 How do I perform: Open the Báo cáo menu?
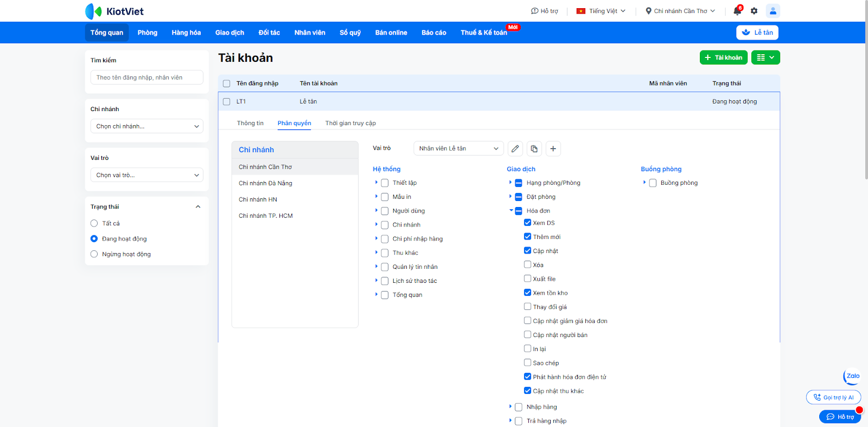434,33
